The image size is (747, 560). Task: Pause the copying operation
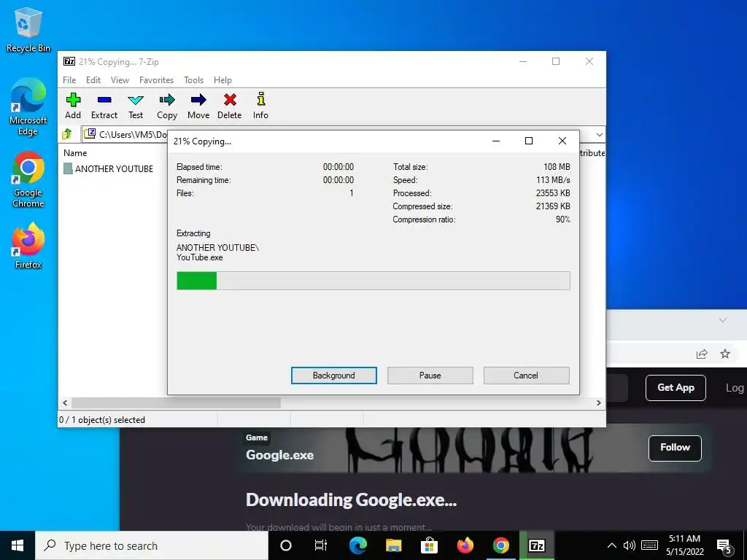coord(430,376)
